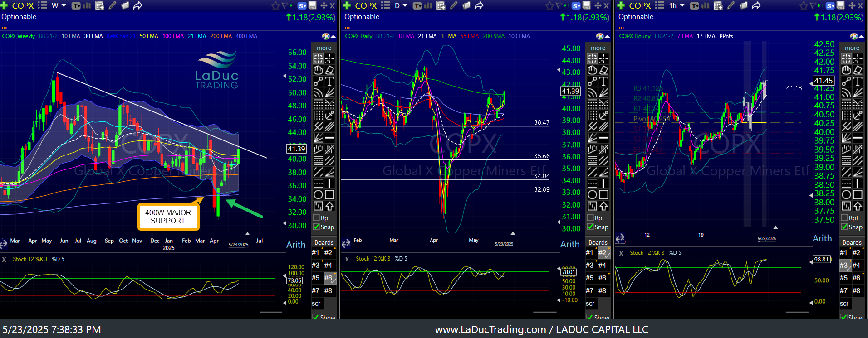The height and width of the screenshot is (338, 868).
Task: Select the trendline tool in the weekly toolbar
Action: point(318,82)
